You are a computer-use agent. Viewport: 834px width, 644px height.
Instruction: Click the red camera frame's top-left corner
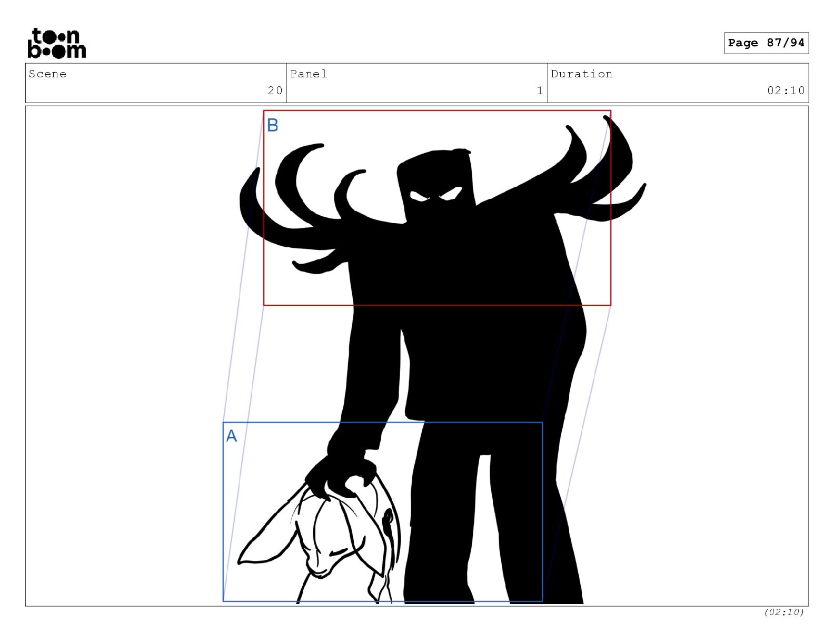pos(264,110)
